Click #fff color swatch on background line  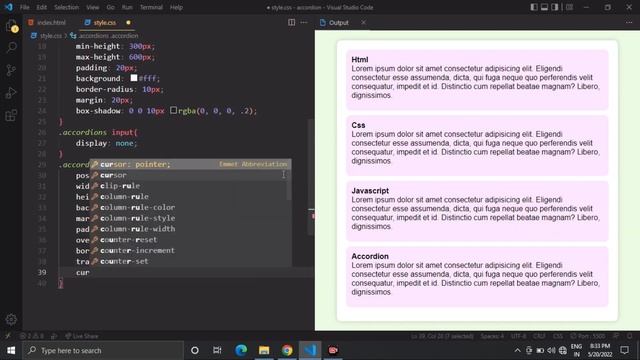134,78
